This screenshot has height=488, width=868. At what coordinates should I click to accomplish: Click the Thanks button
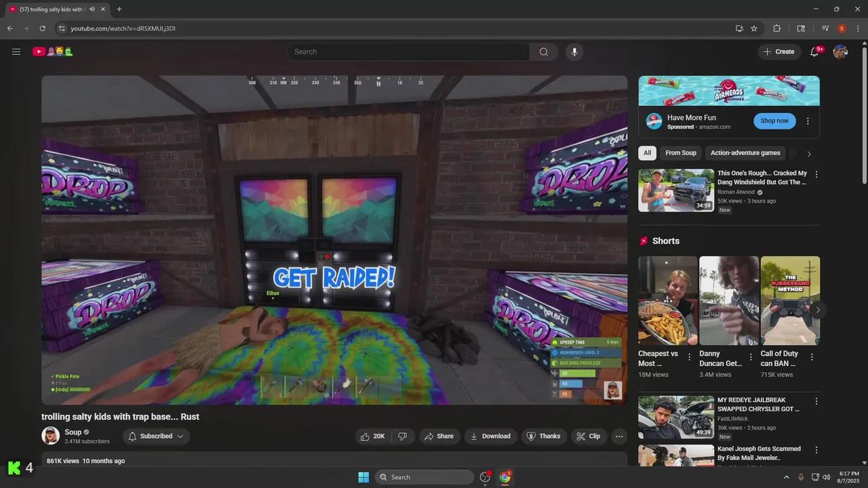[543, 436]
